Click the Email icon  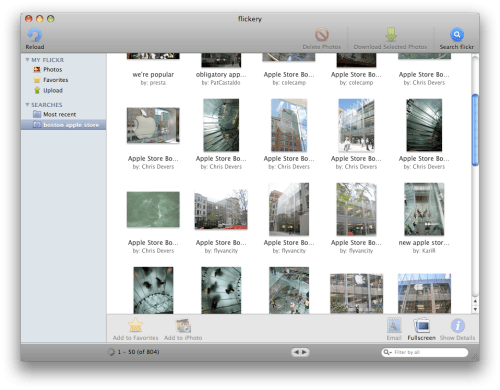point(394,325)
